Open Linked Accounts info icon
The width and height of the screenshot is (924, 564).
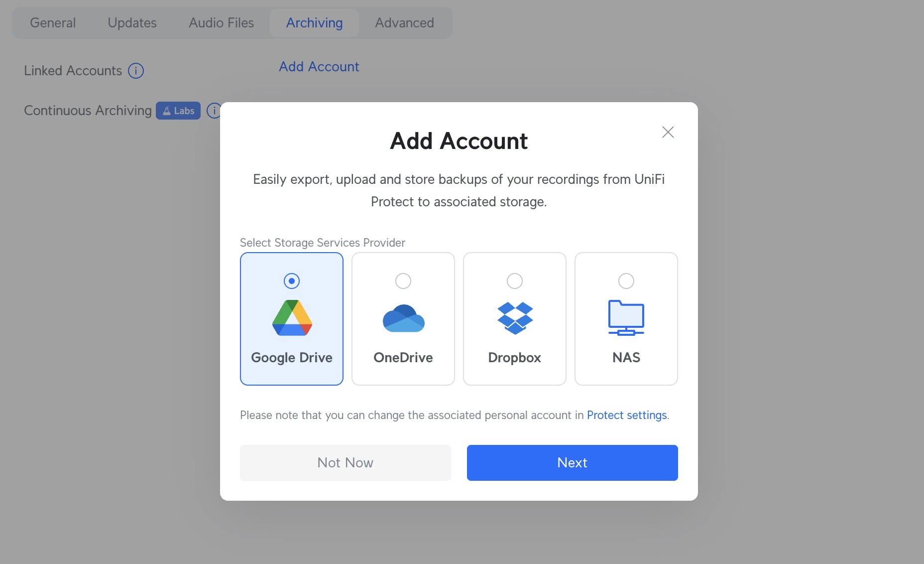(136, 71)
